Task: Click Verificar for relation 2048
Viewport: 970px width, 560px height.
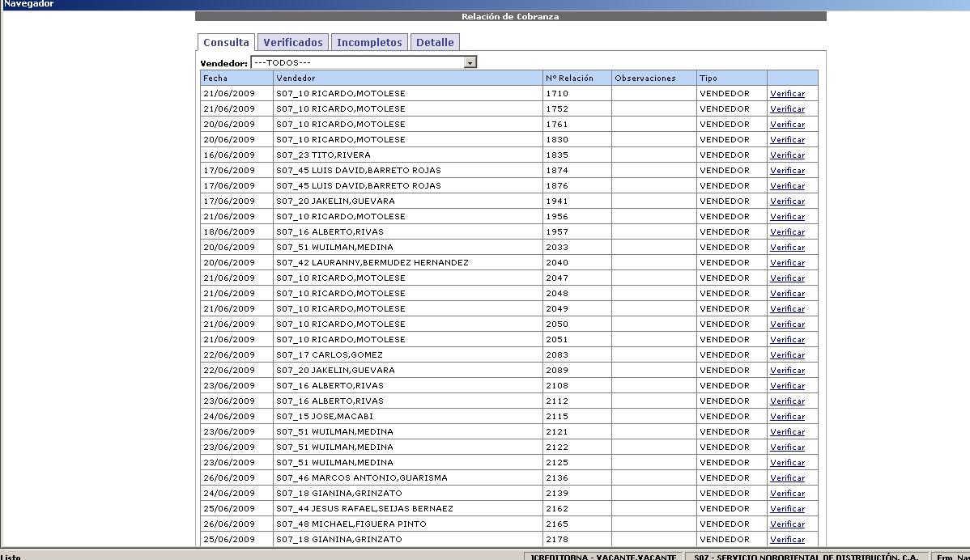Action: tap(788, 294)
